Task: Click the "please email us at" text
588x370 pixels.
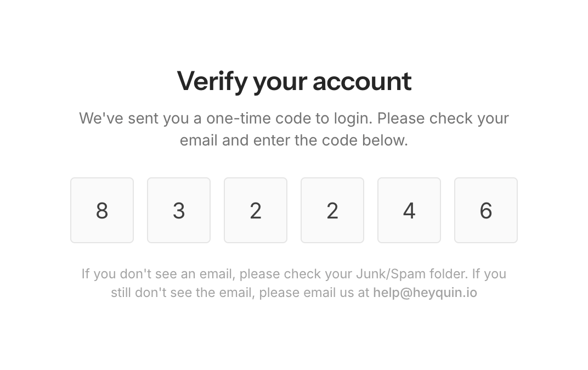Action: click(x=314, y=293)
